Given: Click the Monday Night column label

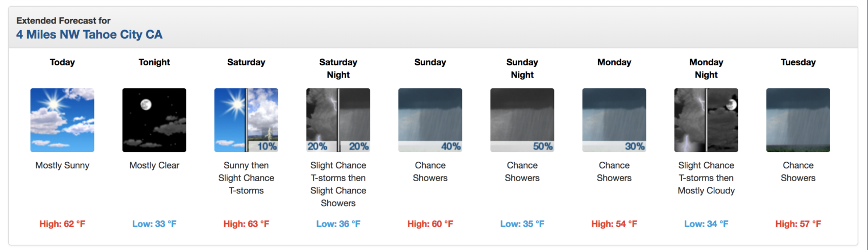Looking at the screenshot, I should 706,68.
